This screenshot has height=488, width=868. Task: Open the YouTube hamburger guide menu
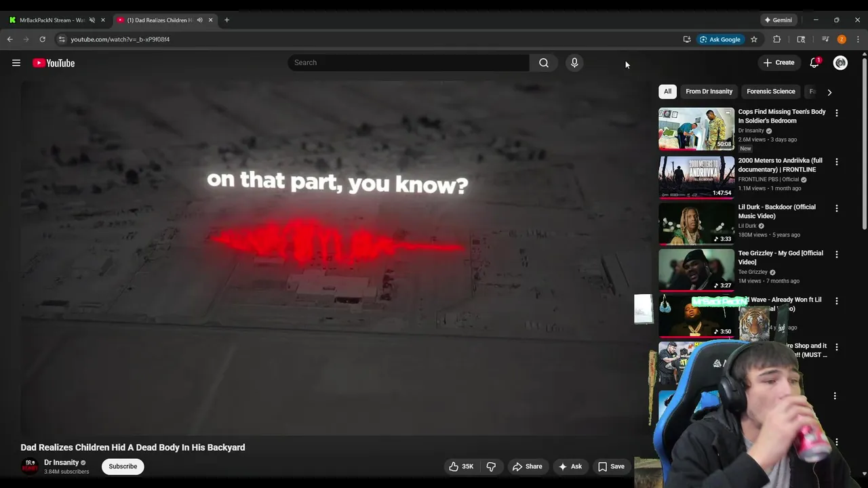click(16, 63)
